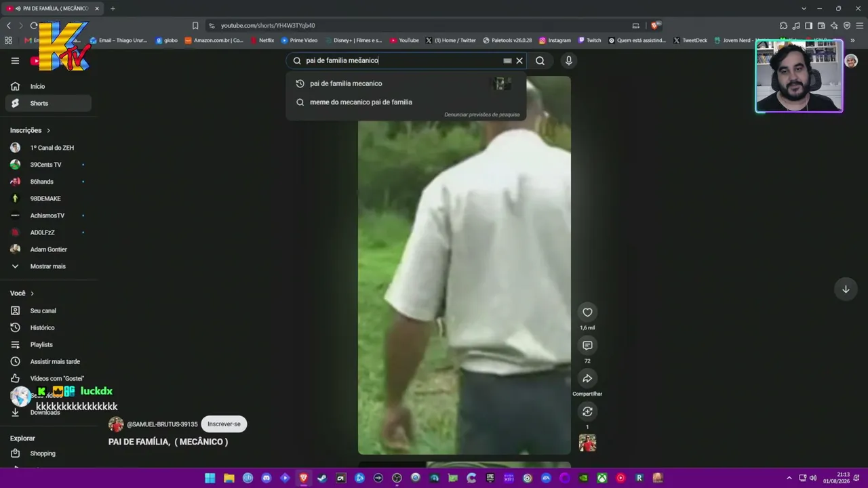
Task: Open Assistir mais tarde
Action: click(x=48, y=361)
